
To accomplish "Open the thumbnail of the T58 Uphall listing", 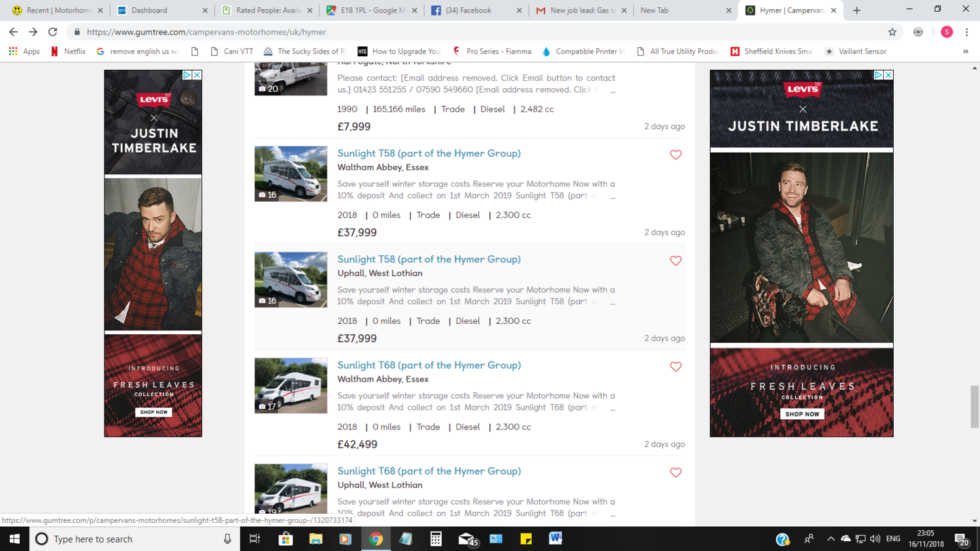I will point(291,279).
